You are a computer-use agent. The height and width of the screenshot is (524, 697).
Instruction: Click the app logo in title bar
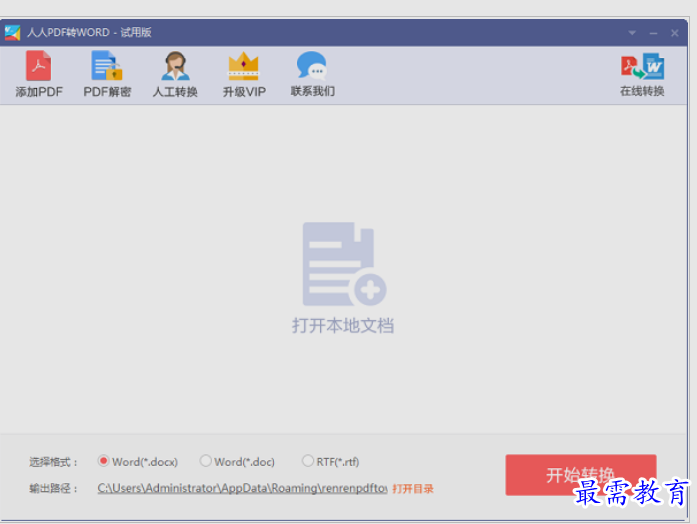click(x=12, y=32)
